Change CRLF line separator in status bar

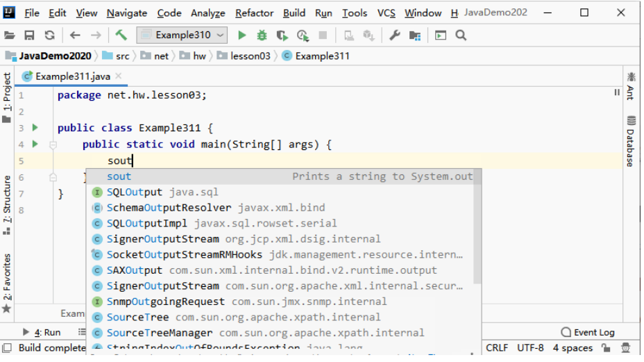point(497,348)
